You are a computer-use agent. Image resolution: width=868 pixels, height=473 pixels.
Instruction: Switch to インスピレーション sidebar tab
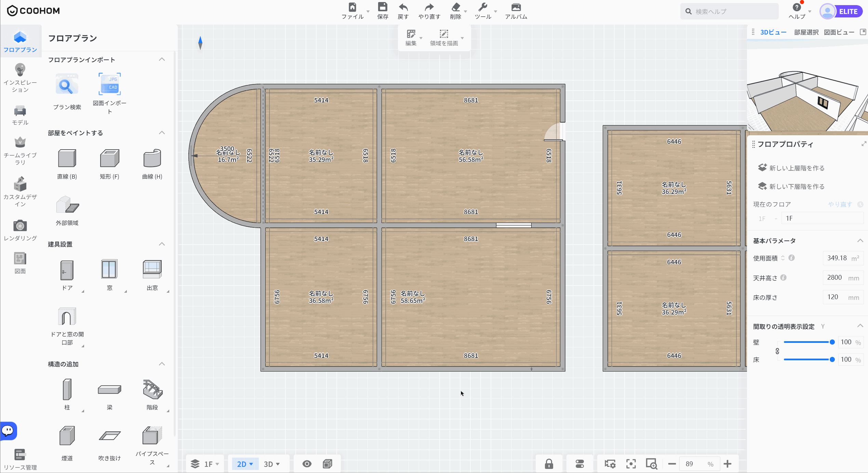[x=20, y=78]
